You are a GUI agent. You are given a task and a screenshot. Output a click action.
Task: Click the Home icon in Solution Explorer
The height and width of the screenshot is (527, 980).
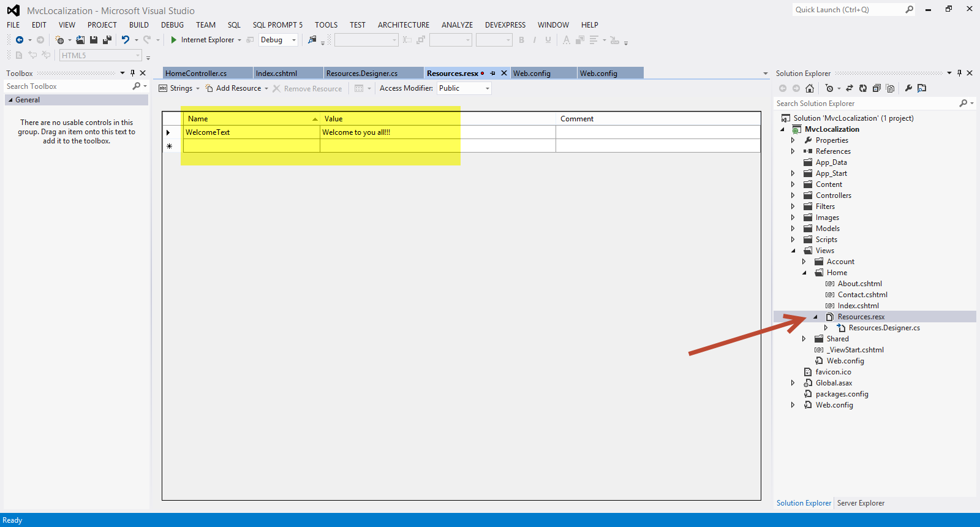pyautogui.click(x=810, y=88)
